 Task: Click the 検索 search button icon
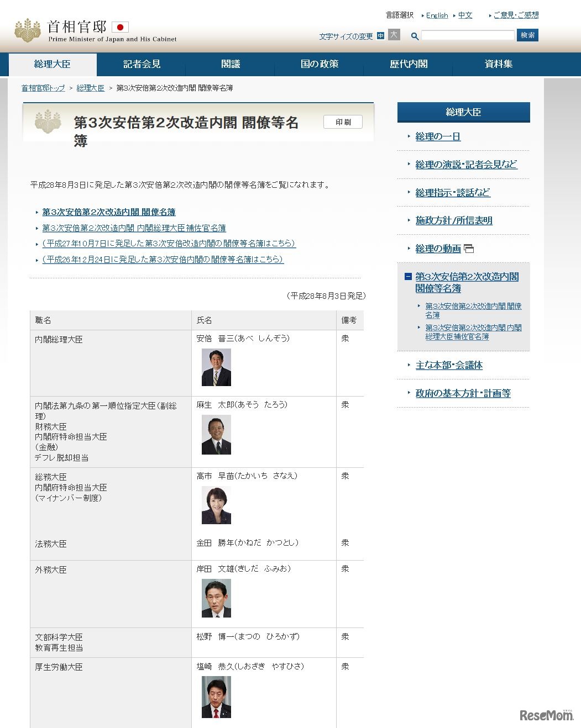point(527,35)
